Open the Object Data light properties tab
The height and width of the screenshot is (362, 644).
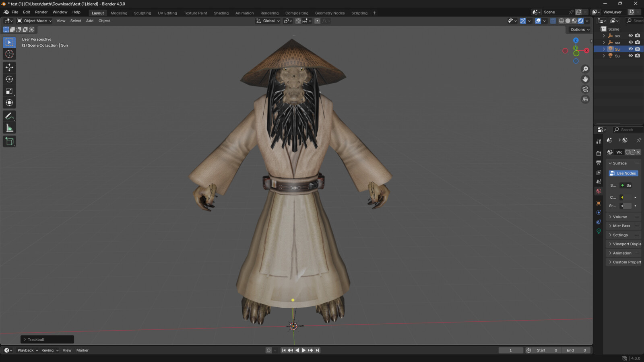(599, 231)
